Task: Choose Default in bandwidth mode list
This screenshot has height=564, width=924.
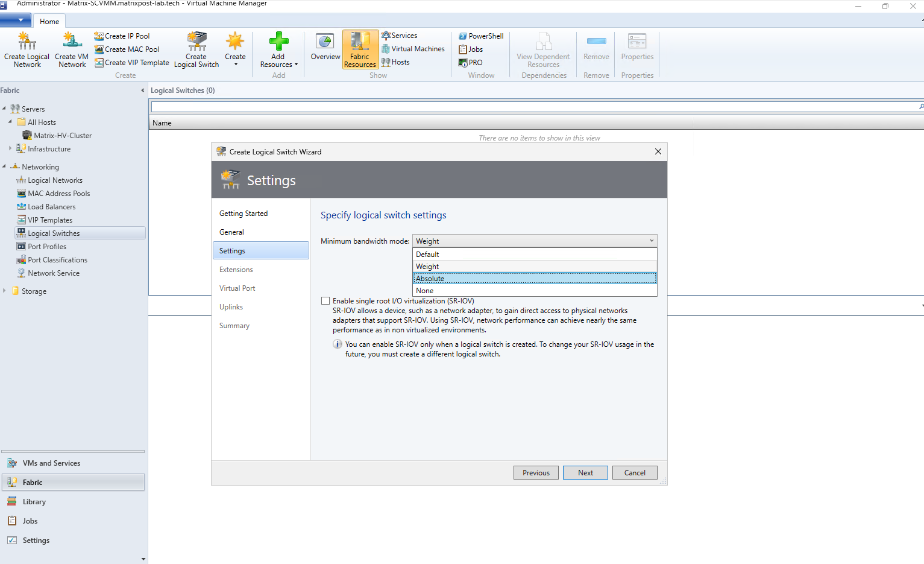Action: pos(535,255)
